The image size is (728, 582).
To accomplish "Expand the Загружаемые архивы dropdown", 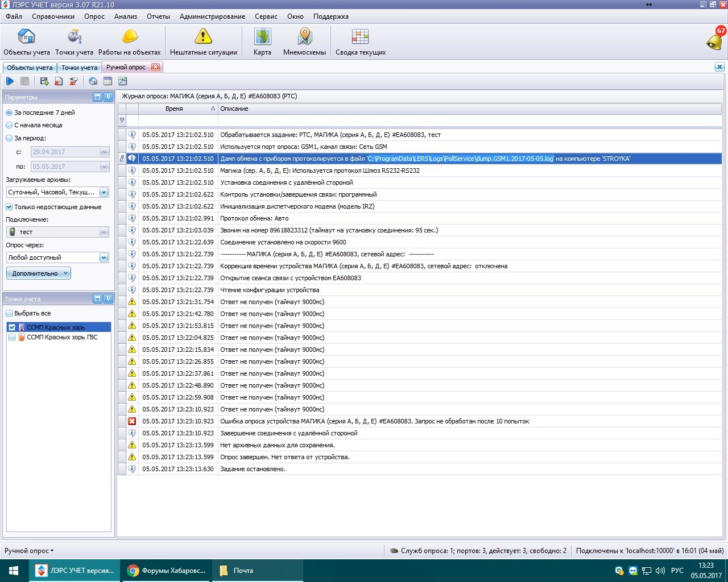I will tap(104, 192).
